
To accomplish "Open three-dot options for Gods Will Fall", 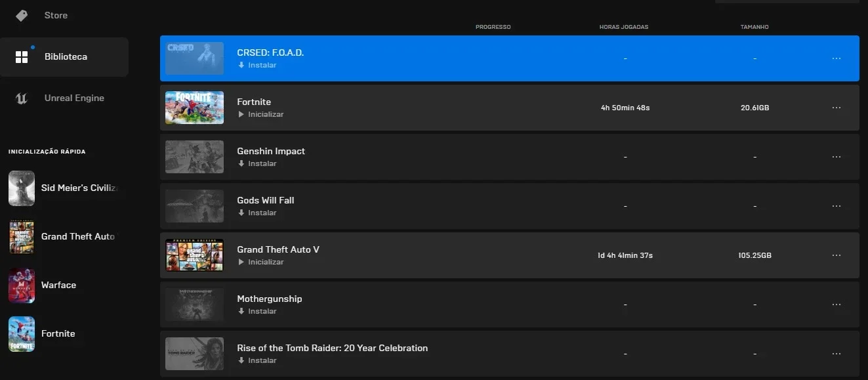I will 836,206.
